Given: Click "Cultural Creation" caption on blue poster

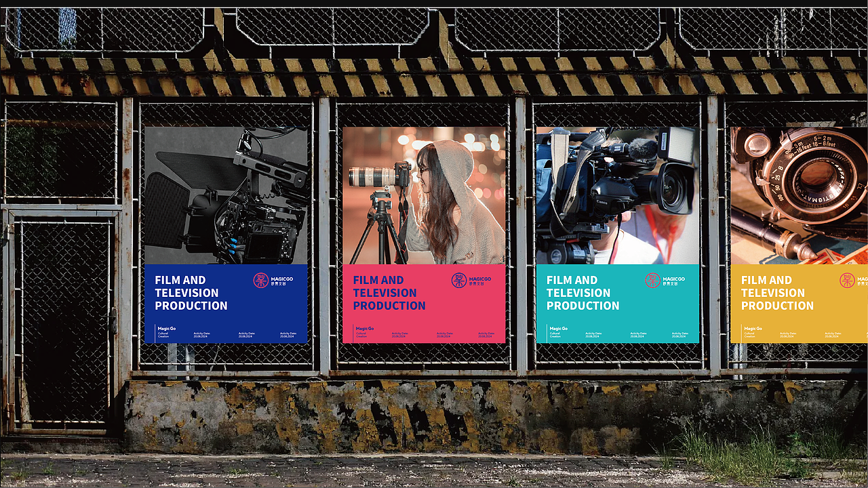Looking at the screenshot, I should [x=163, y=335].
